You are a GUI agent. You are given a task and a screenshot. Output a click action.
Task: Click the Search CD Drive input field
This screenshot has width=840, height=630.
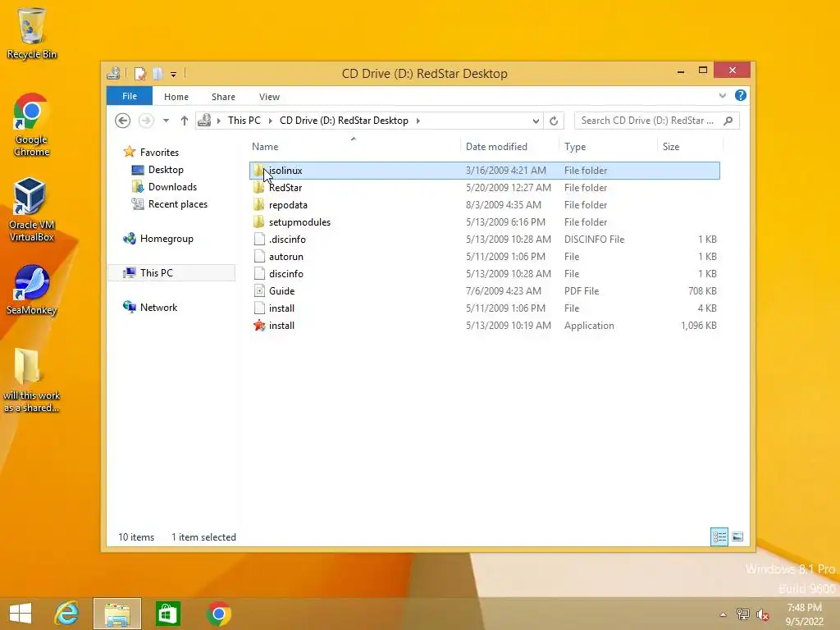(x=648, y=121)
